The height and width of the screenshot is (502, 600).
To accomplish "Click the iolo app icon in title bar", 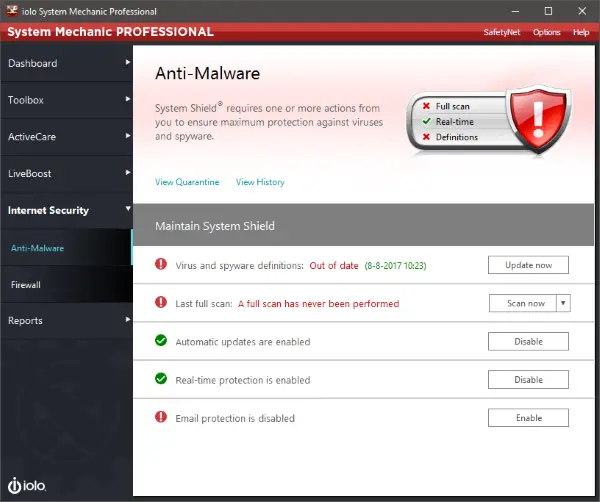I will pyautogui.click(x=12, y=11).
